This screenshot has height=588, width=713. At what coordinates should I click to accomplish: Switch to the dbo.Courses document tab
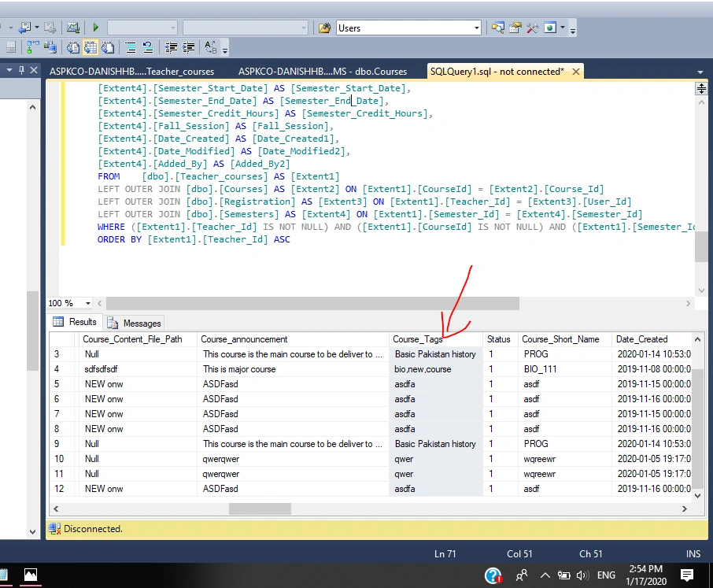click(x=323, y=72)
